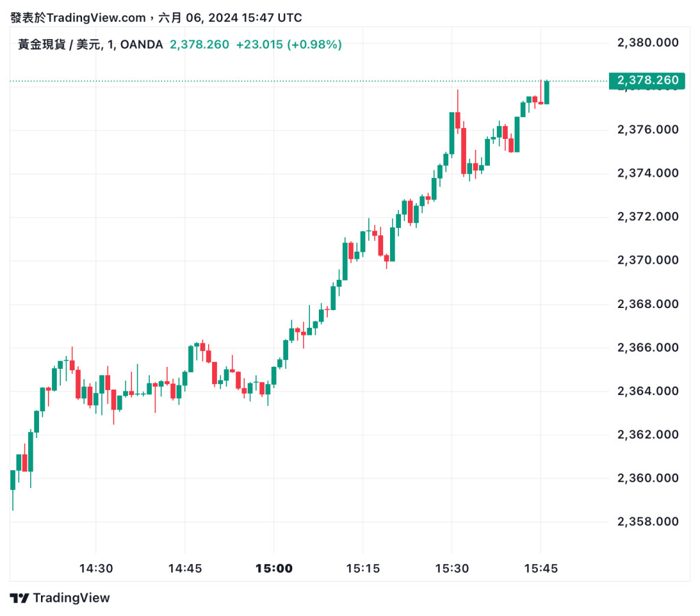Click the 15:45 time axis label
This screenshot has width=700, height=616.
pos(541,568)
